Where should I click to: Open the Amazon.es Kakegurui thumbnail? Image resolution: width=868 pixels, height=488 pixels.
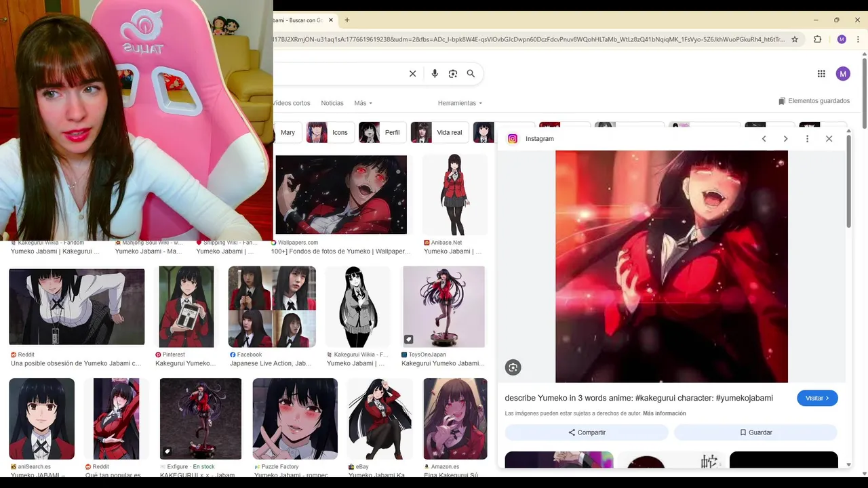click(x=455, y=419)
